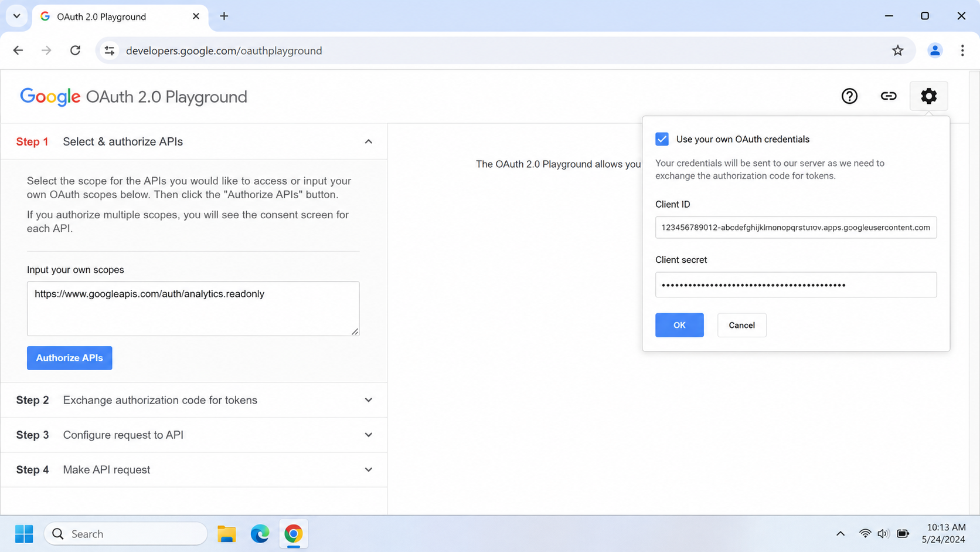Uncheck Use your own OAuth credentials
This screenshot has width=980, height=552.
pyautogui.click(x=662, y=139)
